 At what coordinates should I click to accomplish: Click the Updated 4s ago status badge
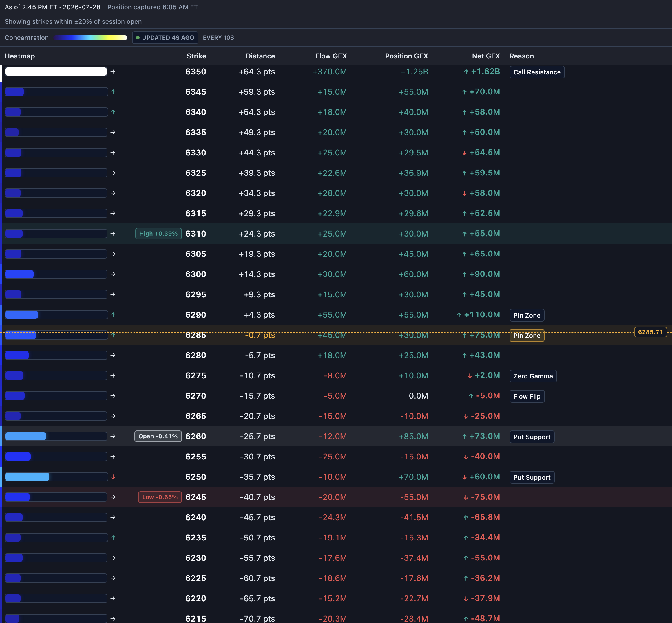[165, 38]
